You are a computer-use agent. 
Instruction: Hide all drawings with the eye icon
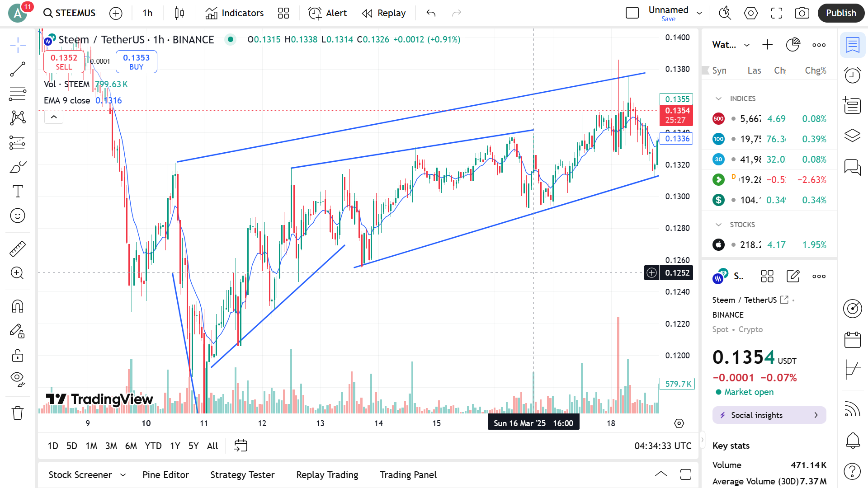(18, 379)
